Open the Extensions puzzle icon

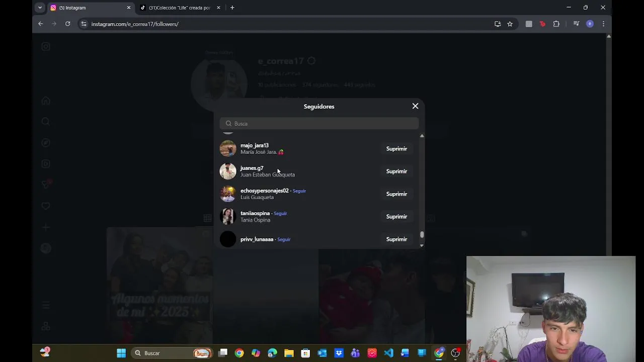coord(556,24)
